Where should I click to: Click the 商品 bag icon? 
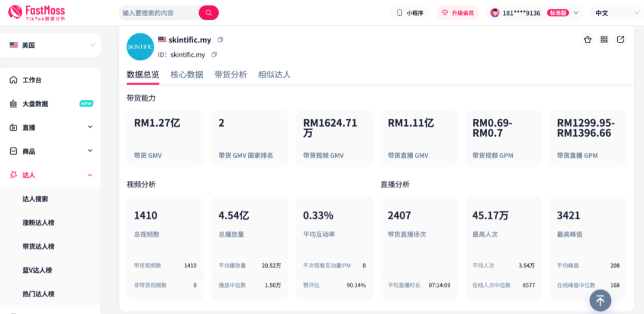tap(14, 151)
